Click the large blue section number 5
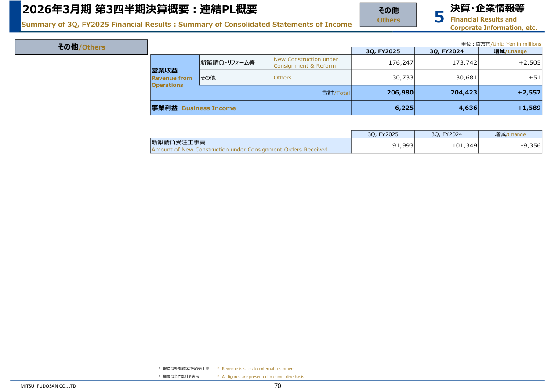 pos(439,17)
